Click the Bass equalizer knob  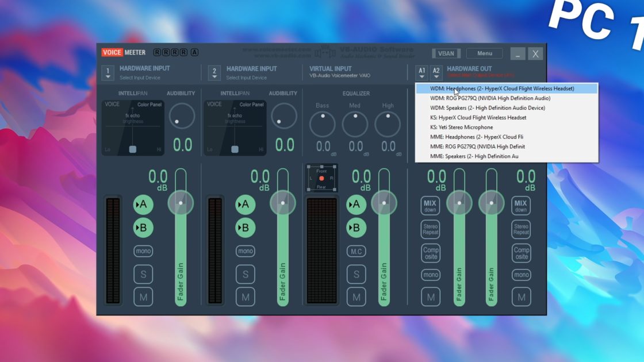(323, 124)
